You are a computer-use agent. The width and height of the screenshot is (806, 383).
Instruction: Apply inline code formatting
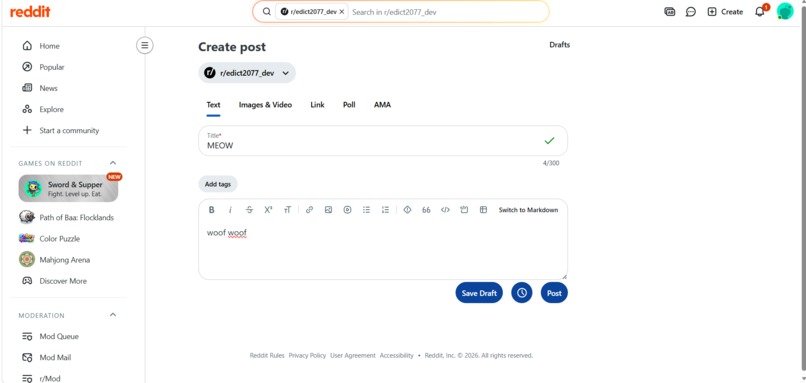[445, 210]
